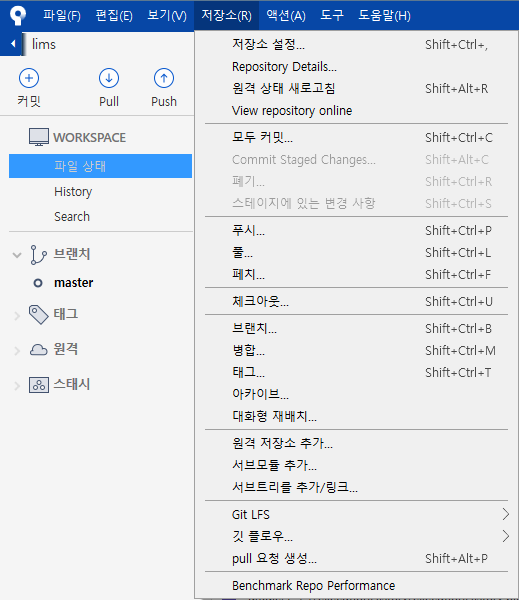Screen dimensions: 519x600
Task: Click the back arrow beside the lims tab
Action: [13, 44]
